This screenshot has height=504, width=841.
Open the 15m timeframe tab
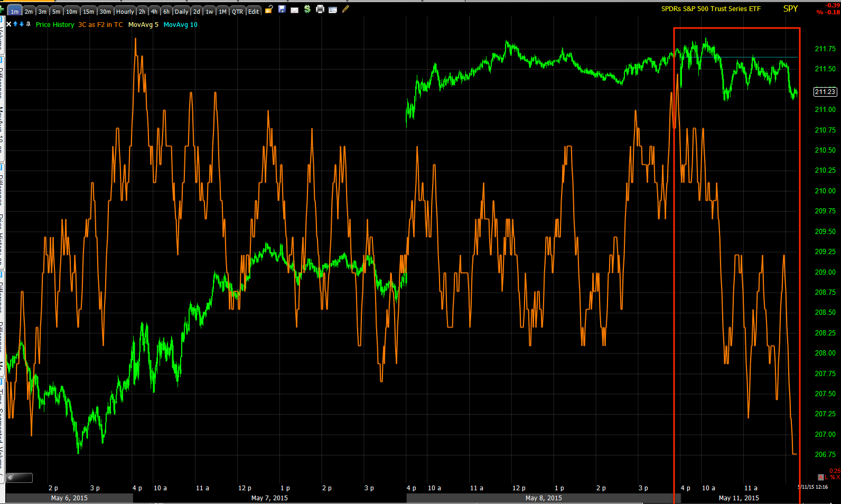pyautogui.click(x=89, y=11)
